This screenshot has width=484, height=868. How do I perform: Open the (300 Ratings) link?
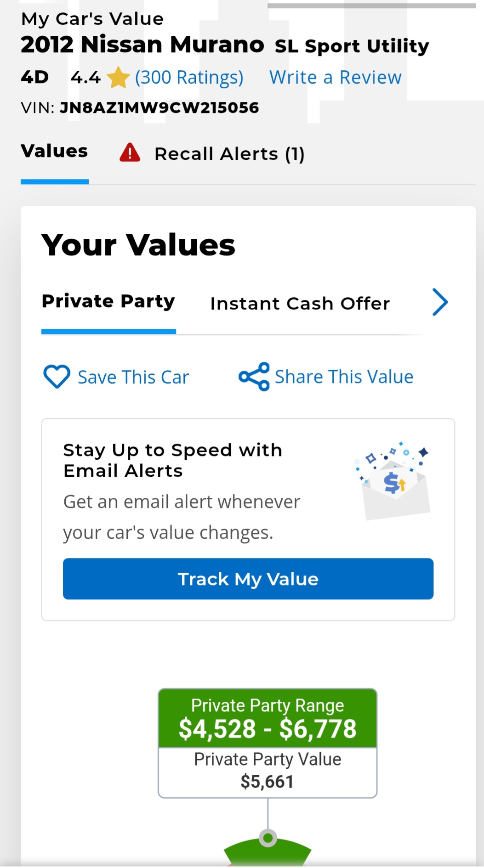(x=189, y=78)
